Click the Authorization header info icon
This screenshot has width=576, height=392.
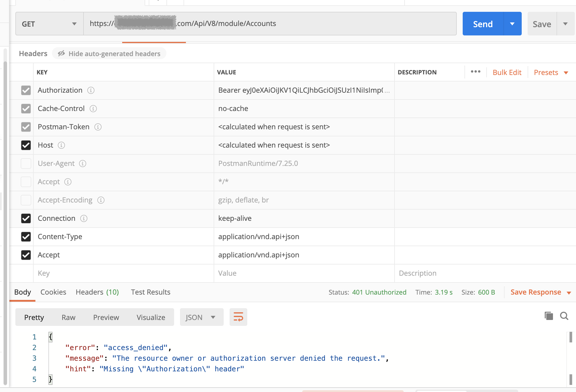tap(91, 90)
